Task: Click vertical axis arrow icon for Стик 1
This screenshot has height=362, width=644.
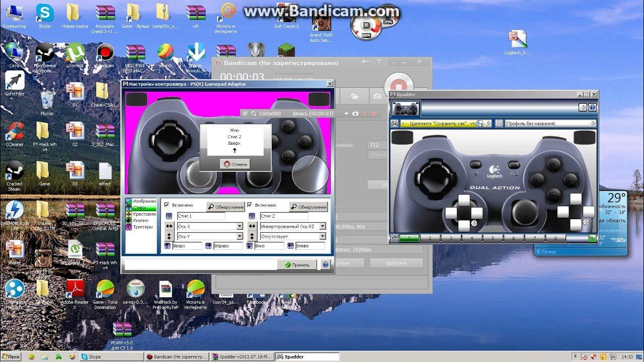Action: [169, 236]
